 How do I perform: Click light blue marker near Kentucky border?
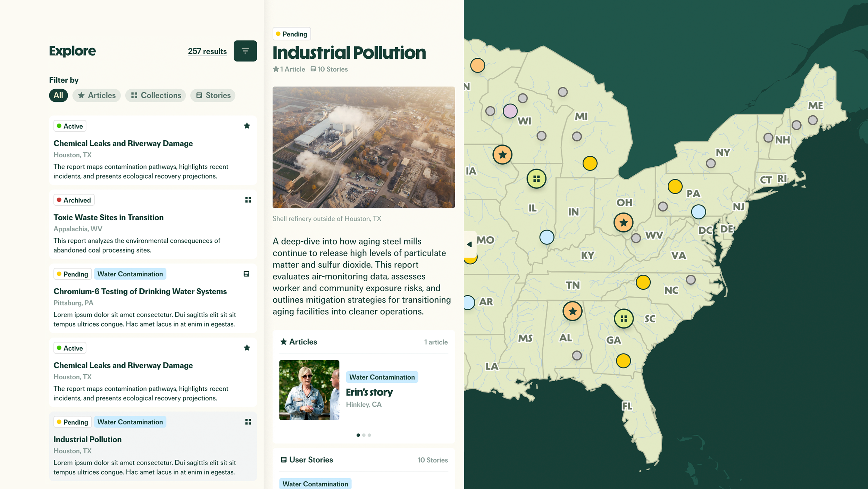pyautogui.click(x=547, y=237)
